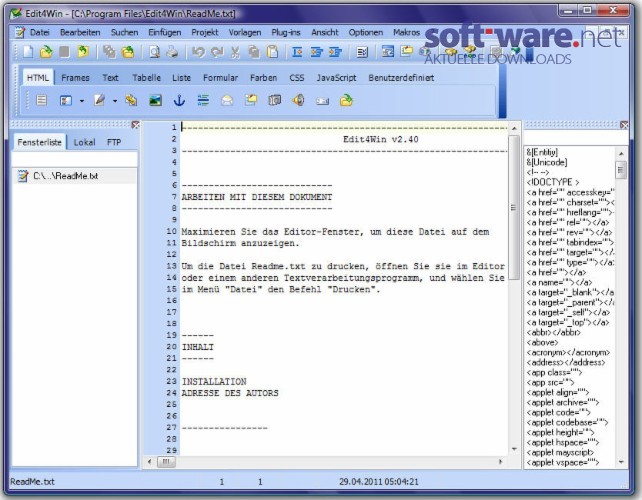The height and width of the screenshot is (500, 642).
Task: Close the right tag list panel
Action: click(624, 125)
